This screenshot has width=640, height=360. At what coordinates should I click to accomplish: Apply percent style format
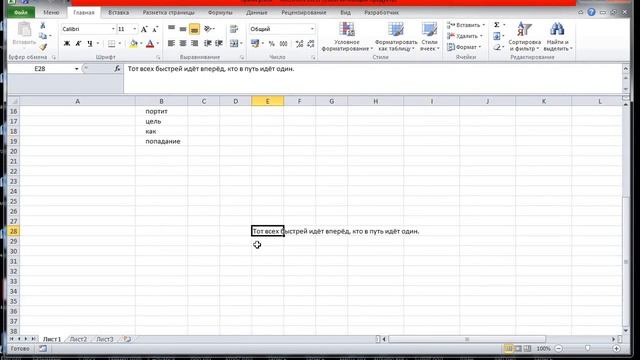click(x=272, y=43)
